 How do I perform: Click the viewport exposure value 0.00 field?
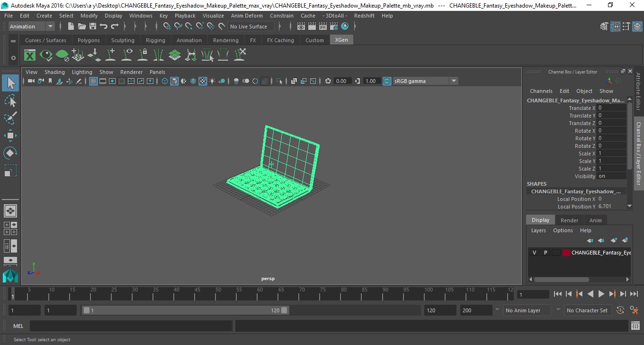343,81
